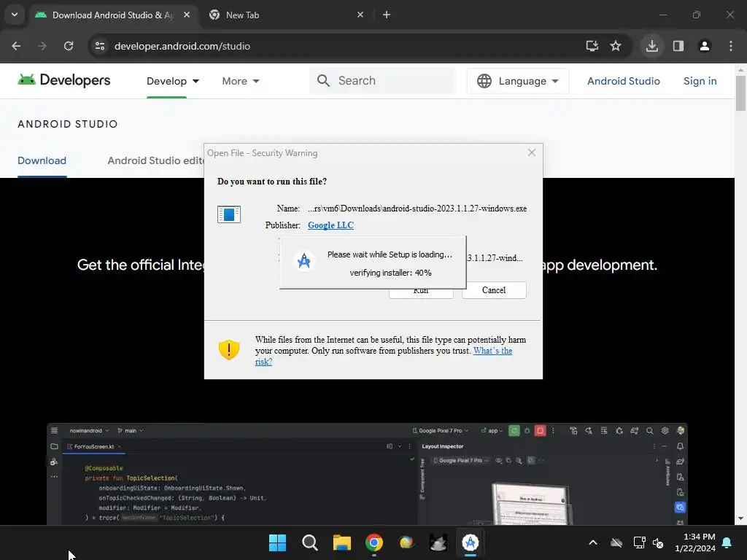Image resolution: width=747 pixels, height=560 pixels.
Task: Open the Windows Start menu
Action: (277, 542)
